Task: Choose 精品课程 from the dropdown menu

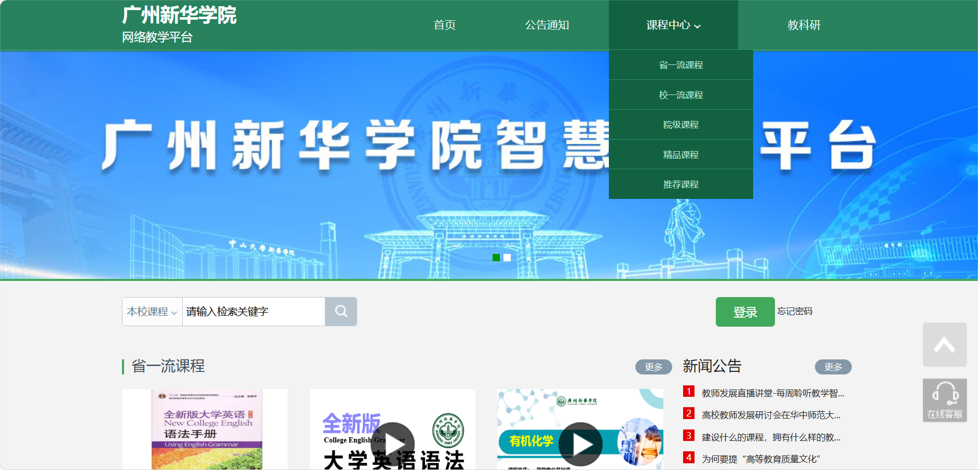Action: click(x=681, y=155)
